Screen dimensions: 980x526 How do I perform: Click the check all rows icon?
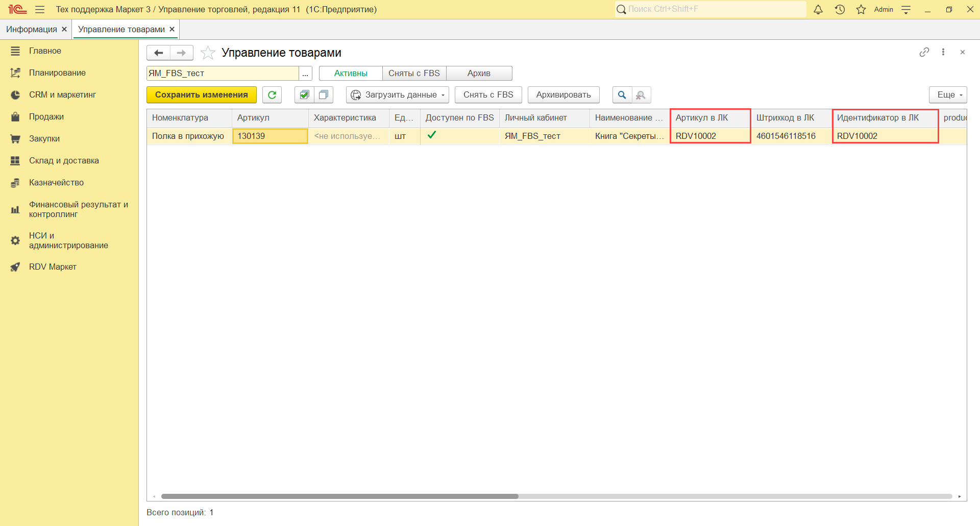[x=304, y=95]
